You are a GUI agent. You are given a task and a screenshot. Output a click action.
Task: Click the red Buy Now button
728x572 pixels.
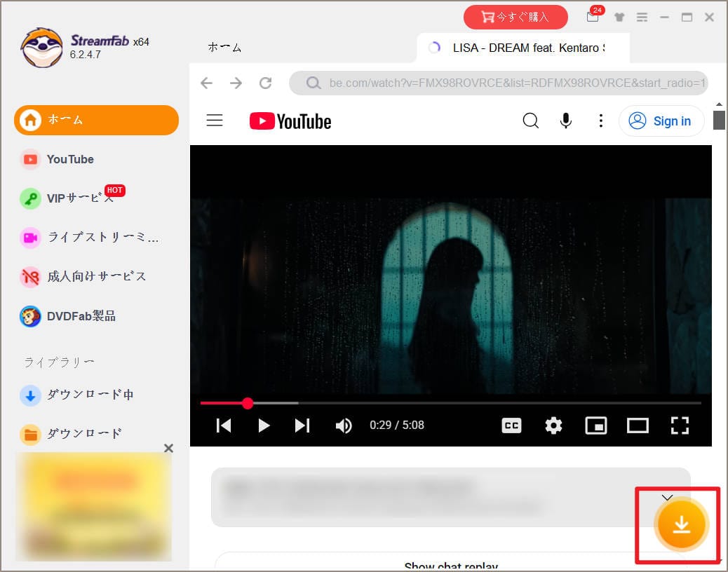tap(515, 17)
